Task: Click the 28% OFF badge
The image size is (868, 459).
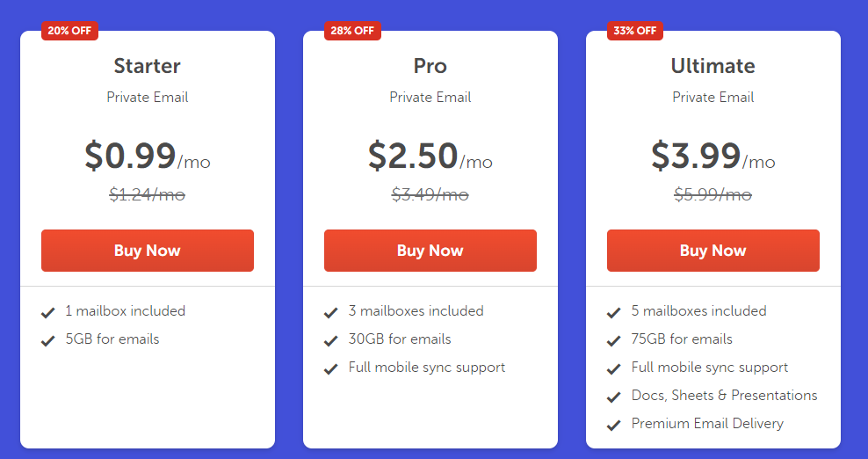Action: [352, 31]
